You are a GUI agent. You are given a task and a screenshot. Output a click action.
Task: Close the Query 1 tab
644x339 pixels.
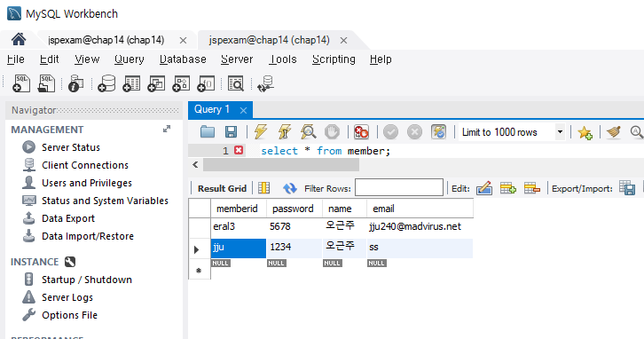tap(243, 110)
